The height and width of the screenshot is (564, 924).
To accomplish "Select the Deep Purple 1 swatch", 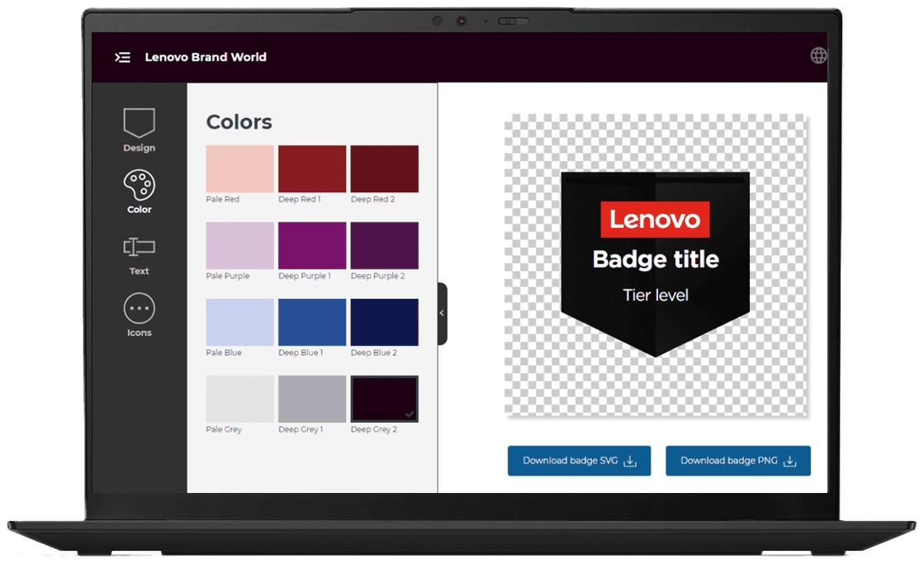I will pos(311,245).
